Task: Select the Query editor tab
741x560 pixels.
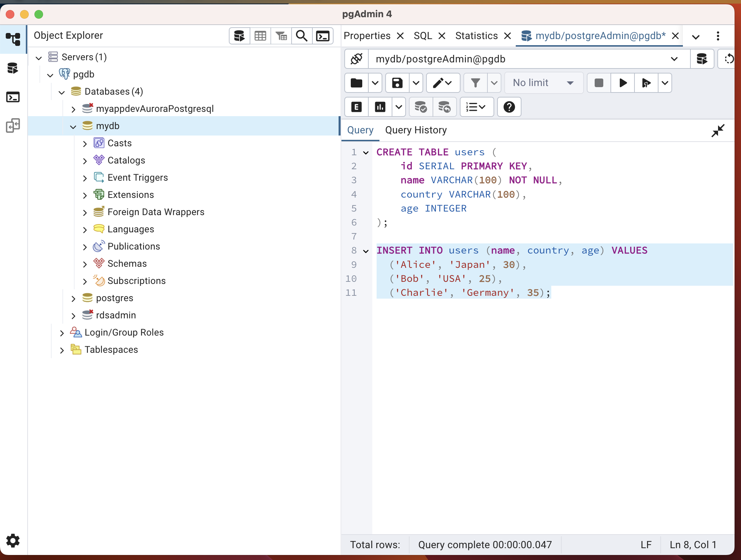Action: coord(360,130)
